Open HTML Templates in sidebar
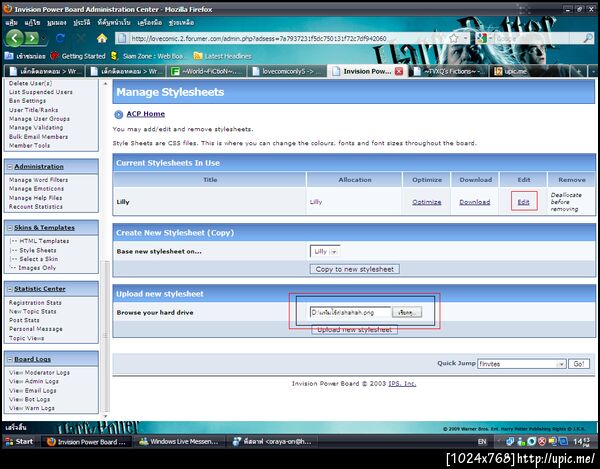Viewport: 600px width, 469px height. pos(44,241)
